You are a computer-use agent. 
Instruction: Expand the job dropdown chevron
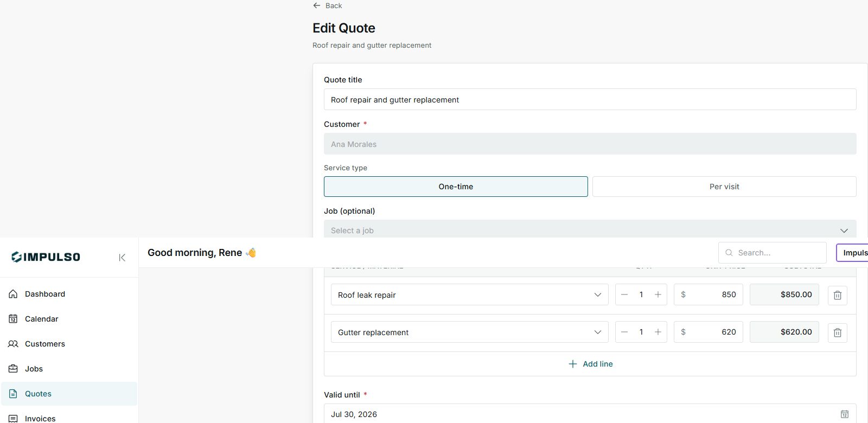844,230
